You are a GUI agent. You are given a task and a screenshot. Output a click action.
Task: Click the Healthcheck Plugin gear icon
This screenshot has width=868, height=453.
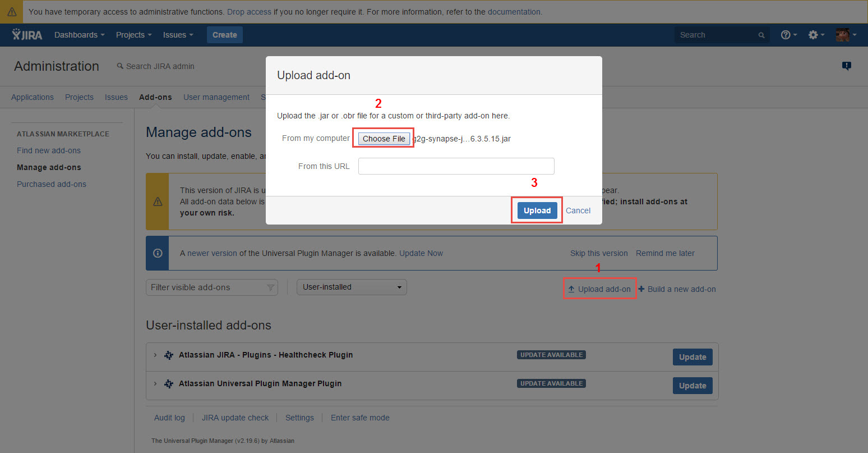pyautogui.click(x=168, y=355)
